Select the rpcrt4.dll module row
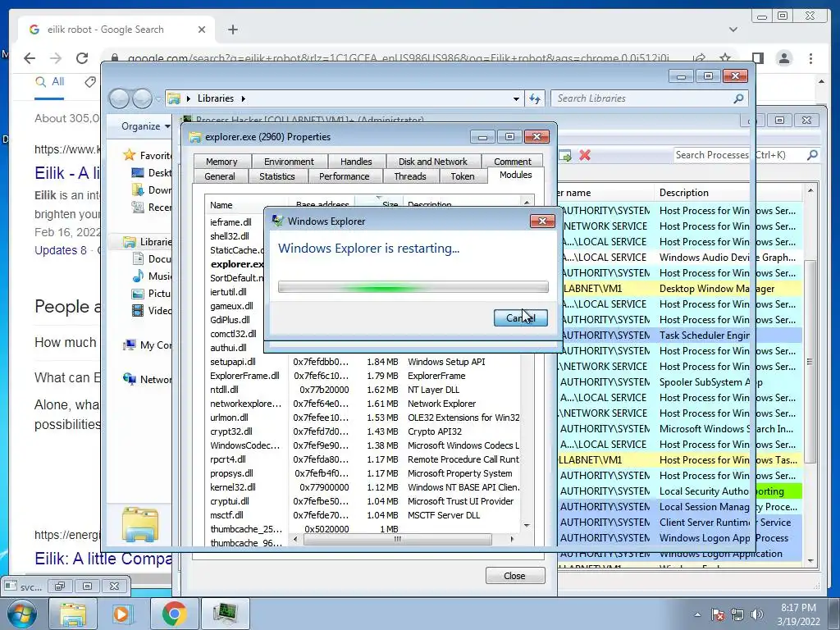 point(363,459)
